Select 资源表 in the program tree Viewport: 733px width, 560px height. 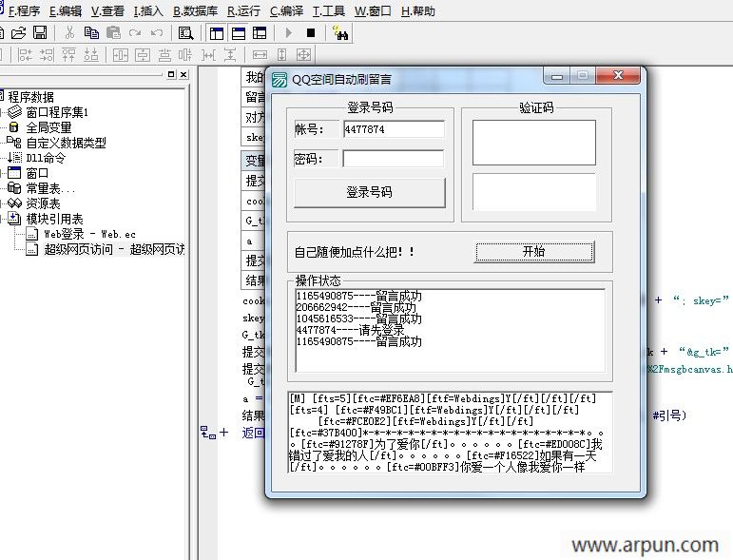[43, 203]
